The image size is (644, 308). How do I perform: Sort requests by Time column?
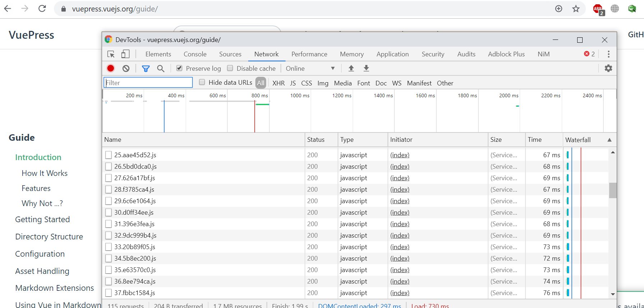(x=544, y=140)
